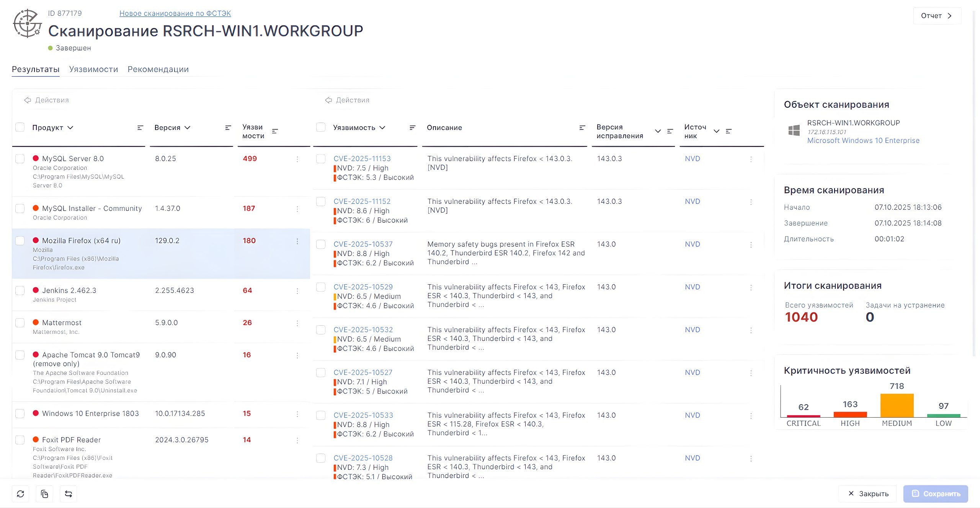Open three-dot menu for MySQL Server 8.0 row
The image size is (980, 508).
[x=297, y=159]
